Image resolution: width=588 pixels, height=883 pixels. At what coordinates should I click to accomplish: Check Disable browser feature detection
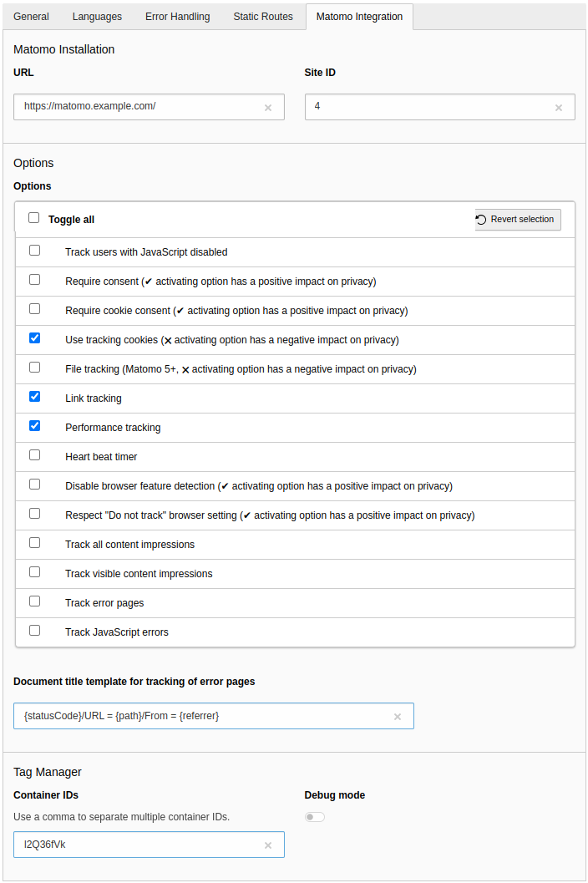click(35, 485)
